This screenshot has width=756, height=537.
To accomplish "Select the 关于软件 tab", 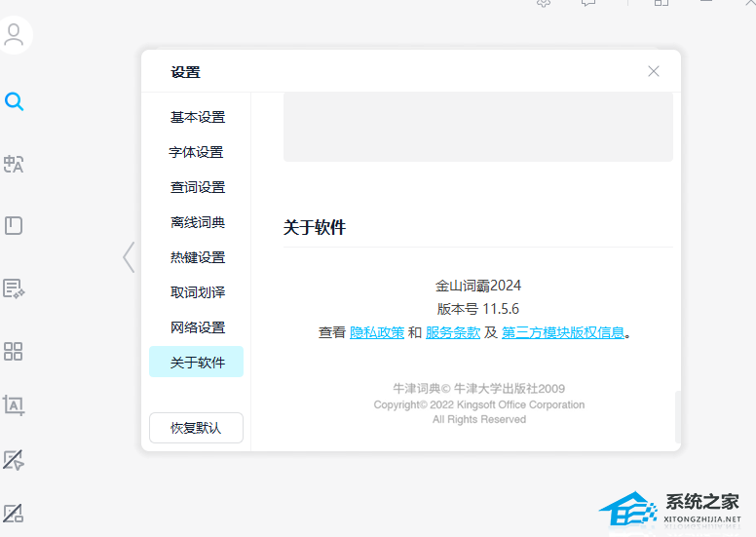I will [x=196, y=362].
